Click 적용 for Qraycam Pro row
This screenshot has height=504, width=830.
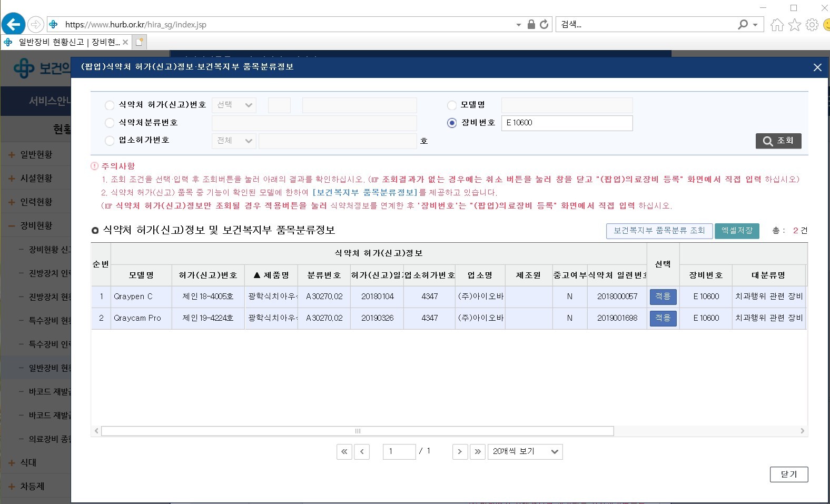click(663, 318)
